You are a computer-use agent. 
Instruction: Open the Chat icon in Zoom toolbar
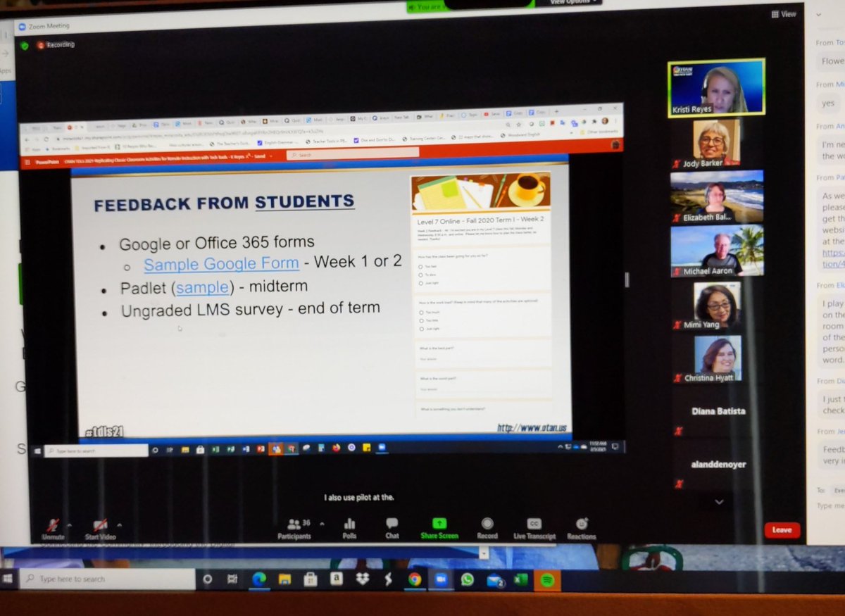tap(392, 523)
